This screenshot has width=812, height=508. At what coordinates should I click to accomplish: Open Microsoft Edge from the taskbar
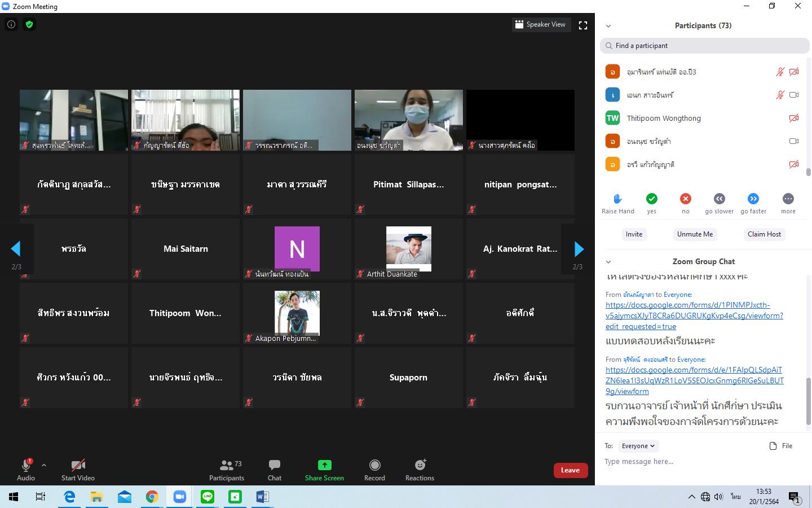coord(69,497)
